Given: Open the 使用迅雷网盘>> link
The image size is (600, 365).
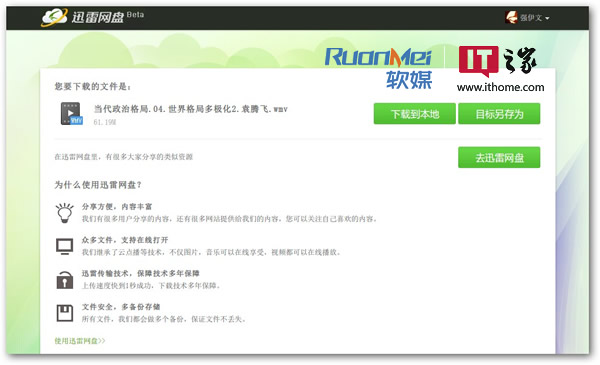Looking at the screenshot, I should (80, 341).
